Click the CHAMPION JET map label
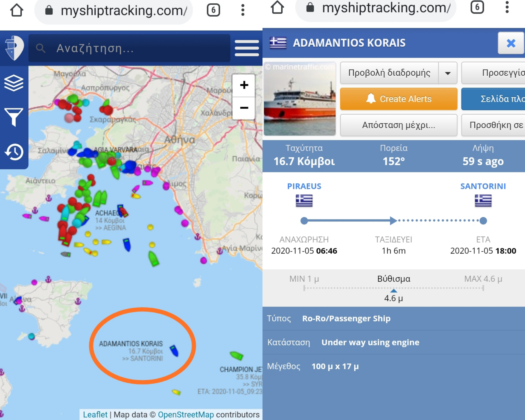 [241, 369]
